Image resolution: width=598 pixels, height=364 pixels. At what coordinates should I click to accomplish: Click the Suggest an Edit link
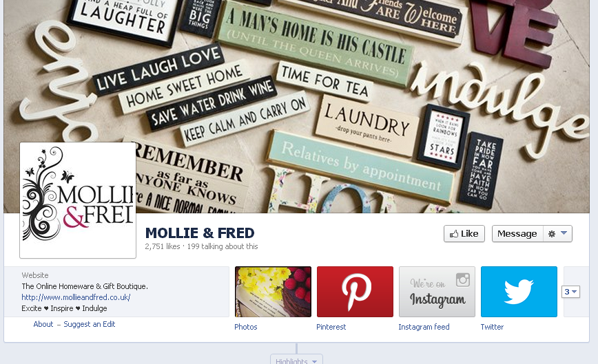(90, 324)
